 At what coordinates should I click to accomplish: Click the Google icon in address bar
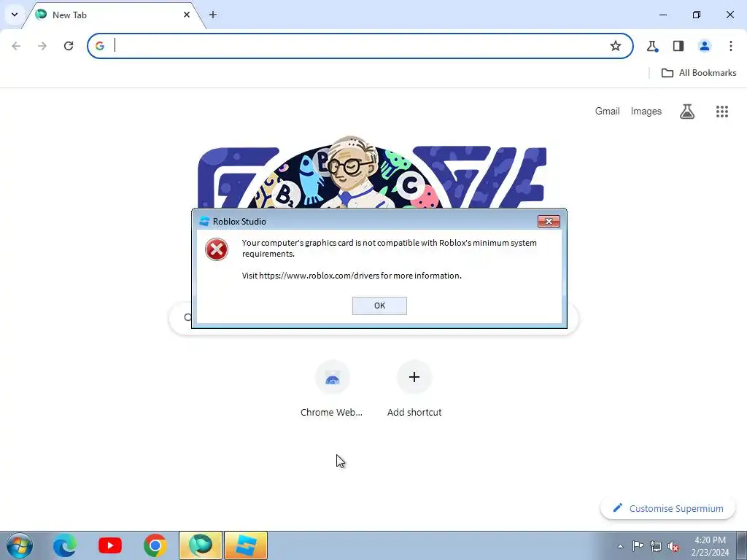(x=100, y=46)
